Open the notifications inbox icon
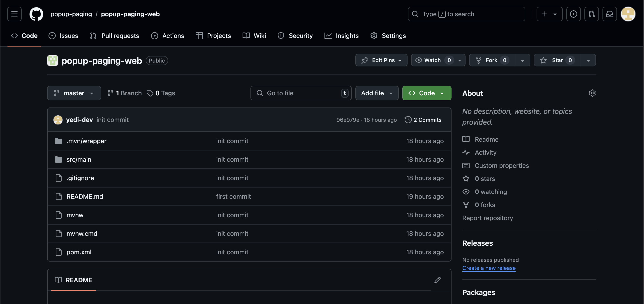This screenshot has width=644, height=304. click(609, 14)
